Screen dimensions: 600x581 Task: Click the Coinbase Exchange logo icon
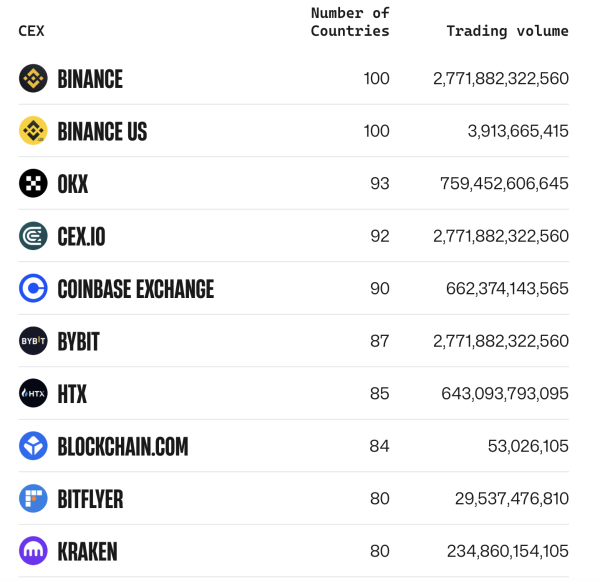pos(33,289)
